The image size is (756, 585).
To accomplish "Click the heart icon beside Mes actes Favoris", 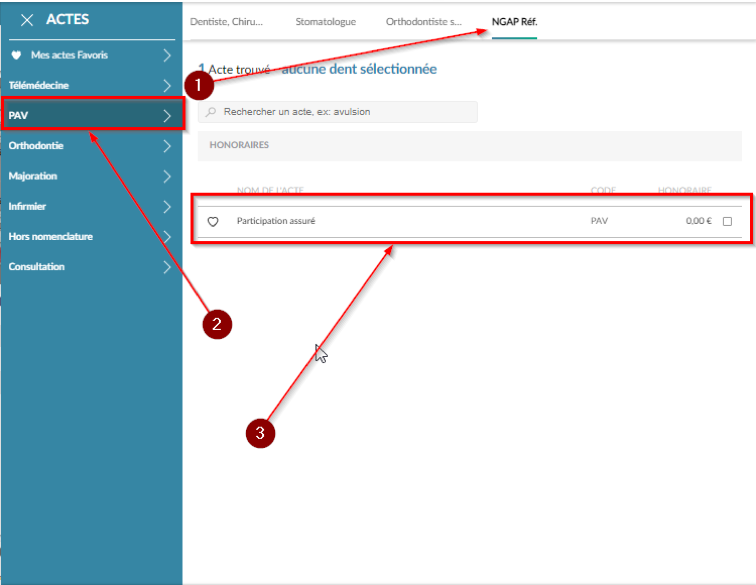I will [x=16, y=55].
